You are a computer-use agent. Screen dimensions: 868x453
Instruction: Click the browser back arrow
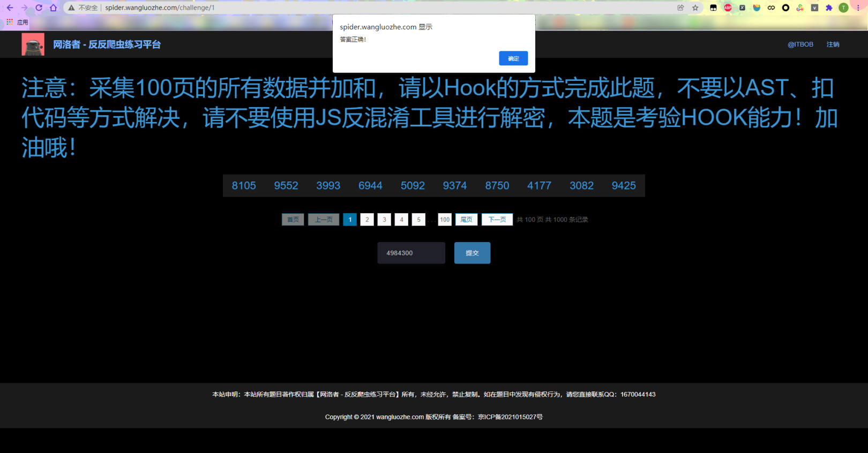pos(10,7)
